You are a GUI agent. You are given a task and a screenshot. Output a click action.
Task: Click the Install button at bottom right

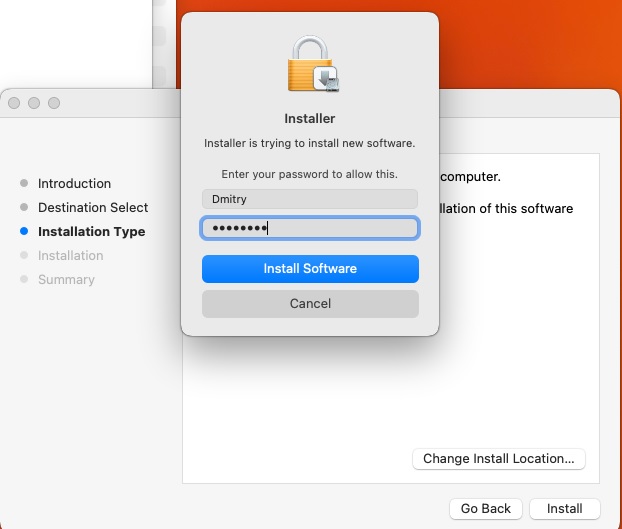click(x=564, y=508)
